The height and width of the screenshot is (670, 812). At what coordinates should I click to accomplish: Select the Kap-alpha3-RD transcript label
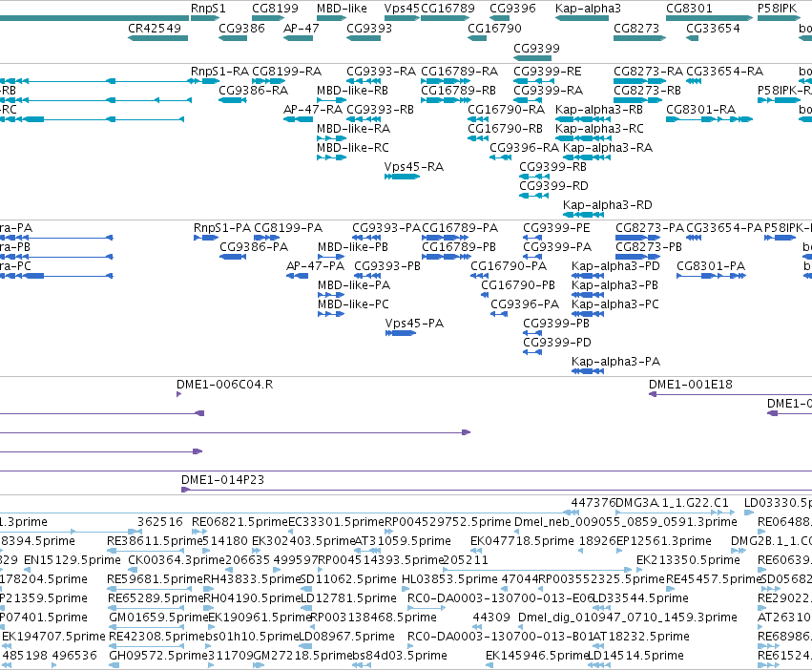(608, 204)
